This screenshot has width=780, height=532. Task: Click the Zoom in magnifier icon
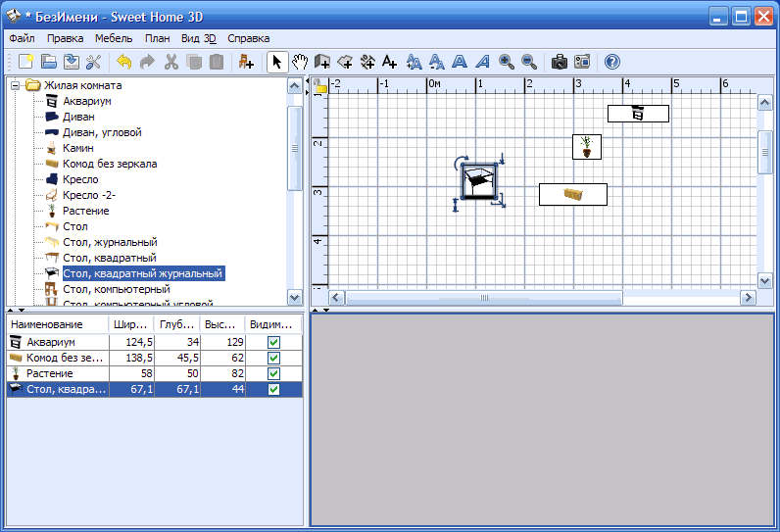pyautogui.click(x=507, y=62)
